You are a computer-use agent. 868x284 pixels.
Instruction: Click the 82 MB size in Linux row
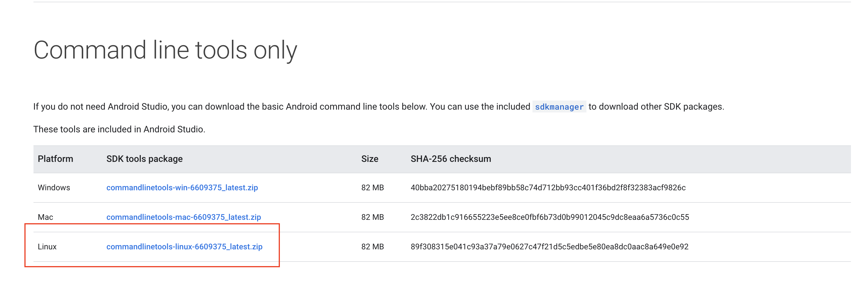click(372, 247)
